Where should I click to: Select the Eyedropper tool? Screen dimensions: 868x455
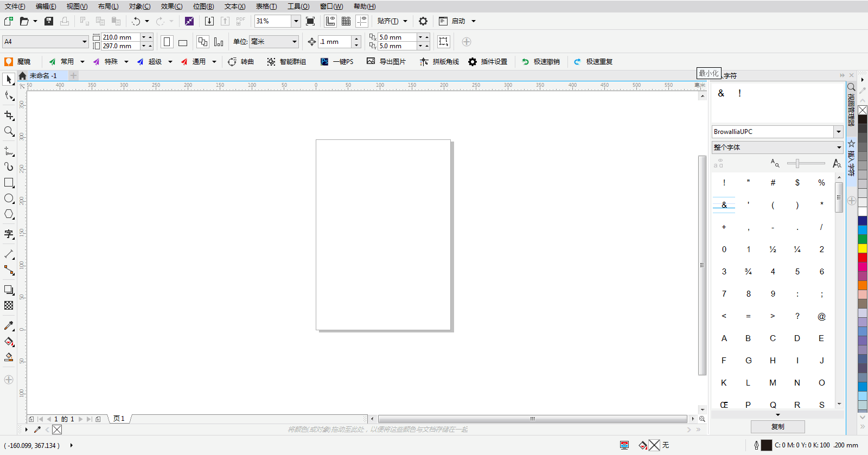tap(9, 326)
